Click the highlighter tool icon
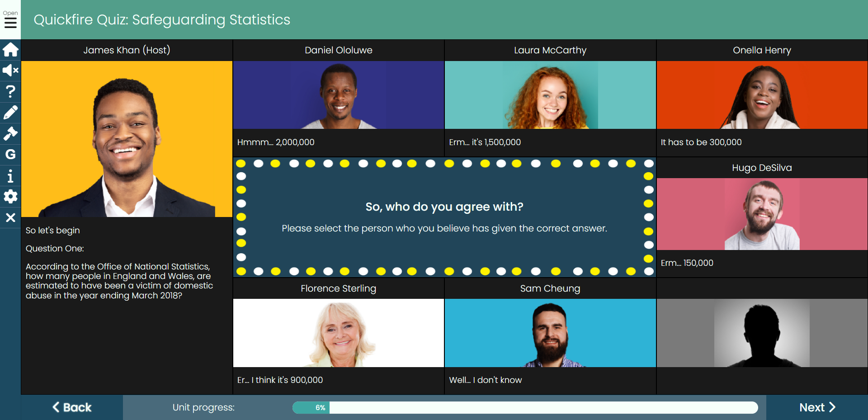The width and height of the screenshot is (868, 420). (x=10, y=133)
